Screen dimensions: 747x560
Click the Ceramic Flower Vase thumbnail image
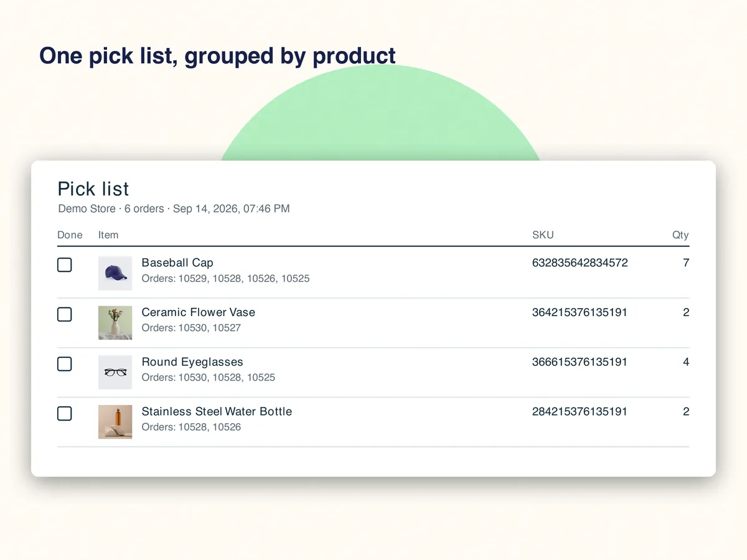coord(115,323)
